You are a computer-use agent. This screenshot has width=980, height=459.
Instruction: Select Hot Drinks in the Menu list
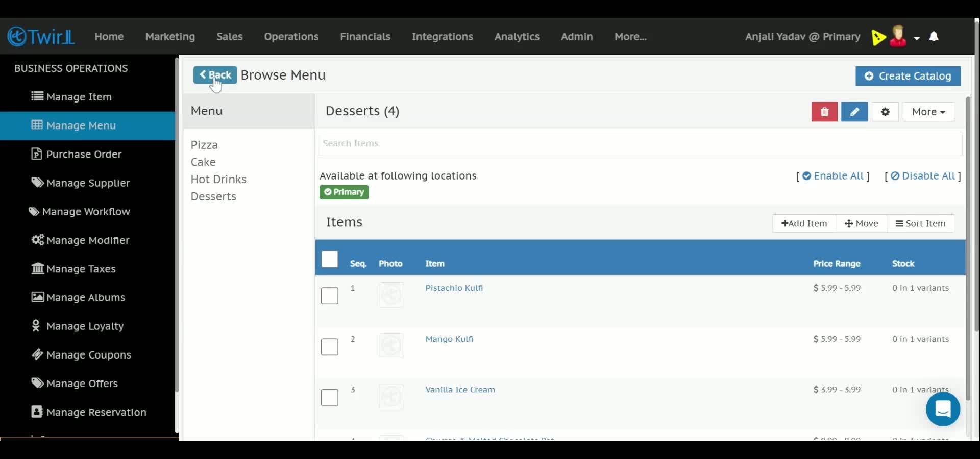pyautogui.click(x=218, y=179)
